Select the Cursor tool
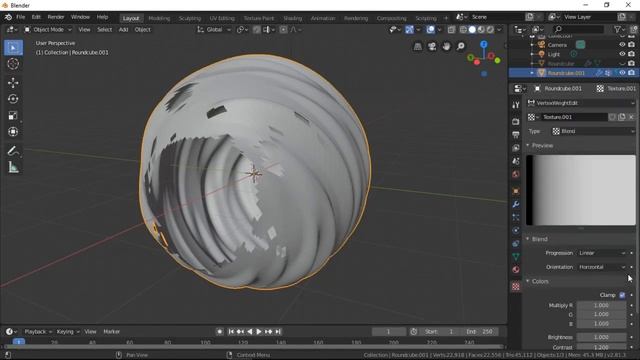This screenshot has width=640, height=360. coord(13,64)
